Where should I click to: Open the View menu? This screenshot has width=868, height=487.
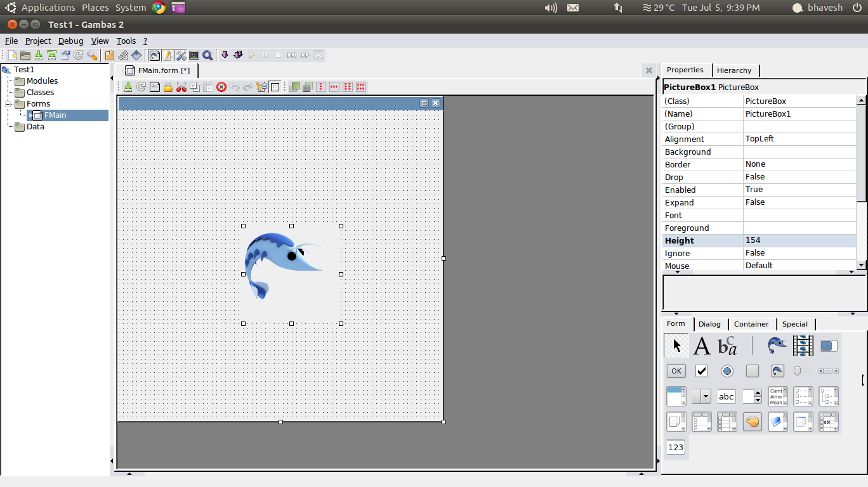click(x=100, y=41)
